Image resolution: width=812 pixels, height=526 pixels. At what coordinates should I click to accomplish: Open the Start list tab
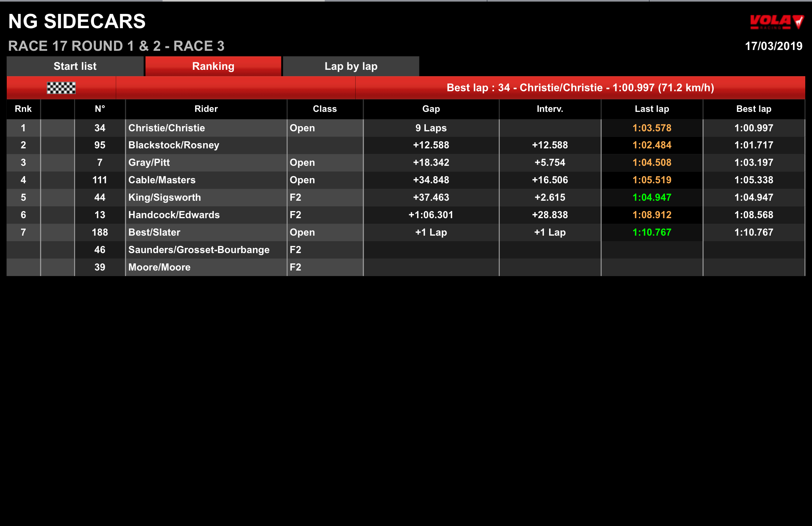[75, 66]
